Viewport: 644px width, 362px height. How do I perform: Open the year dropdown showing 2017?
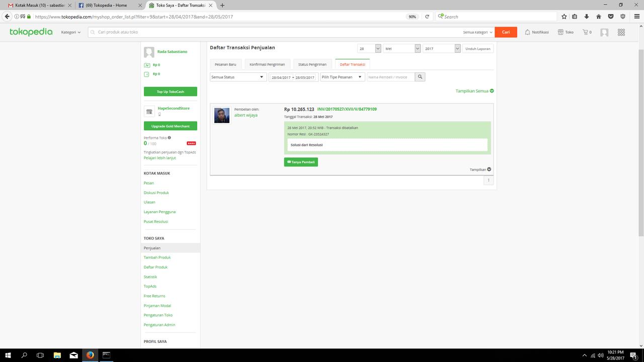click(442, 49)
